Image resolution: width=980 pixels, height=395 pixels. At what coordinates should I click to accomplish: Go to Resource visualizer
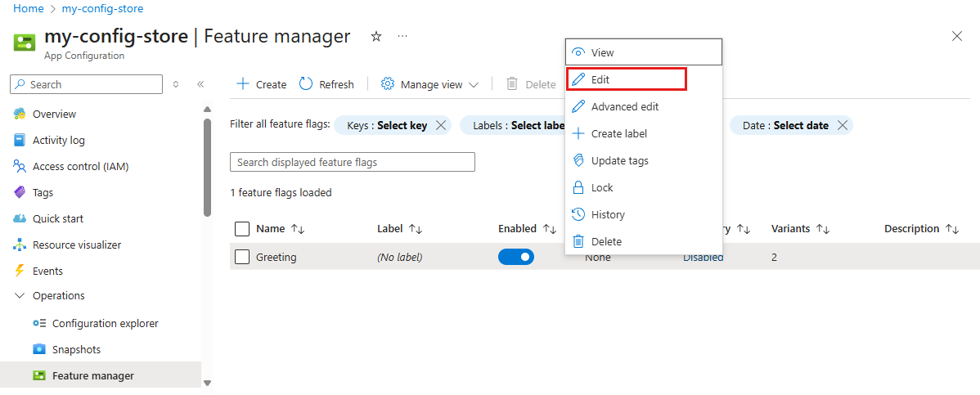[x=76, y=245]
